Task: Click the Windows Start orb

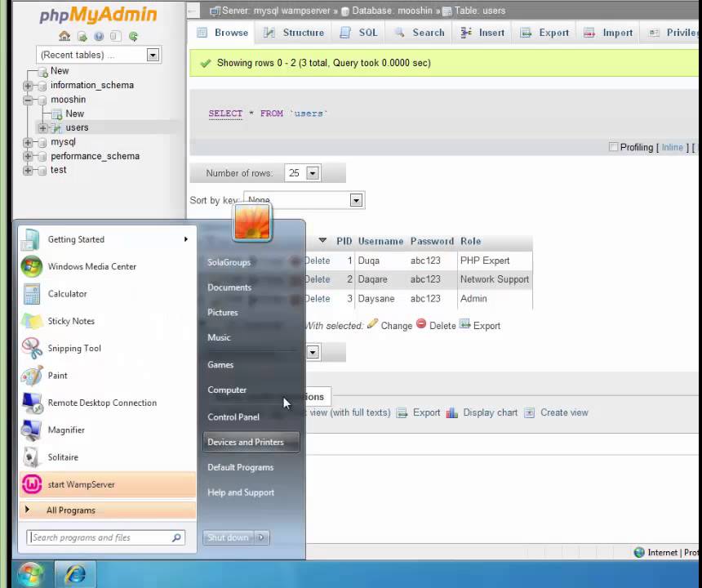Action: tap(30, 573)
